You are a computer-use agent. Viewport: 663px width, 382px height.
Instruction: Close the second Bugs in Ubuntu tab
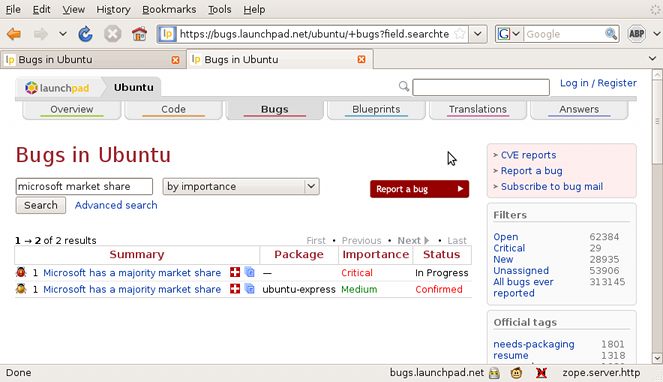(361, 60)
